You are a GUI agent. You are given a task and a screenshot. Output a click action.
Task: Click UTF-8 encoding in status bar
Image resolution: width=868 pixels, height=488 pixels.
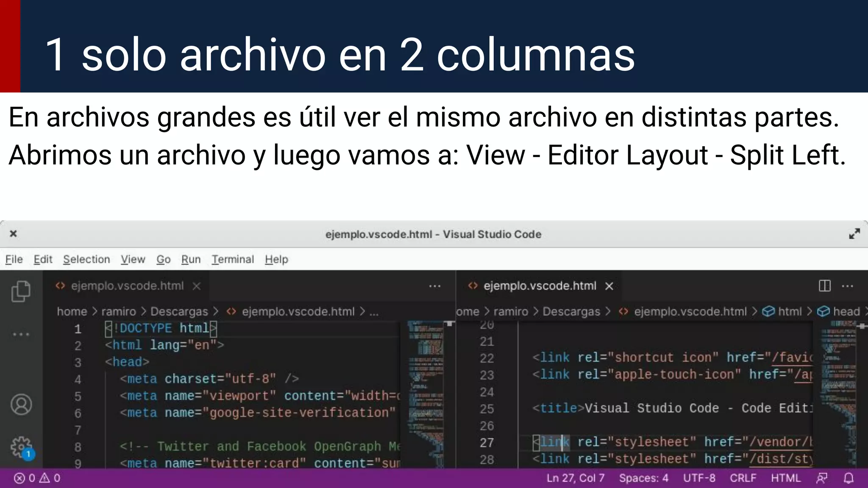pos(699,478)
